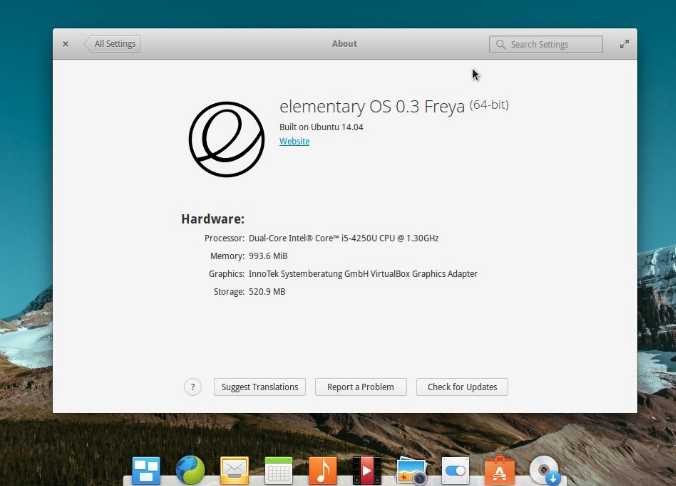Image resolution: width=676 pixels, height=486 pixels.
Task: Click the memory value 993.6 MiB
Action: coord(268,256)
